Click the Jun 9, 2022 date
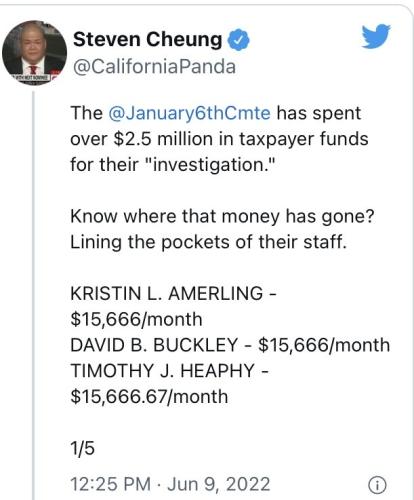414x500 pixels. (219, 484)
